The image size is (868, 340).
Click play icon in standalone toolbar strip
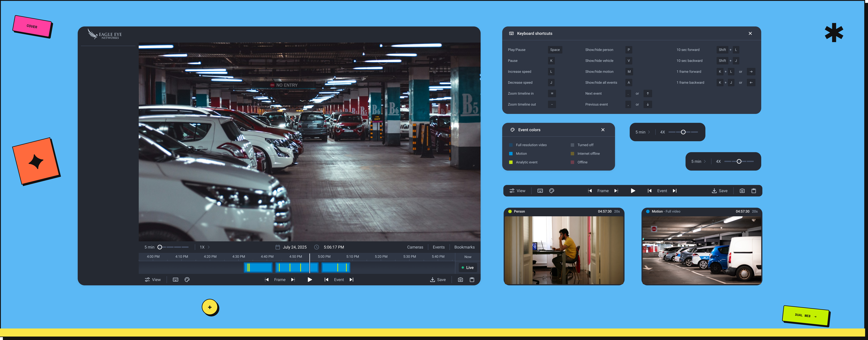coord(633,191)
